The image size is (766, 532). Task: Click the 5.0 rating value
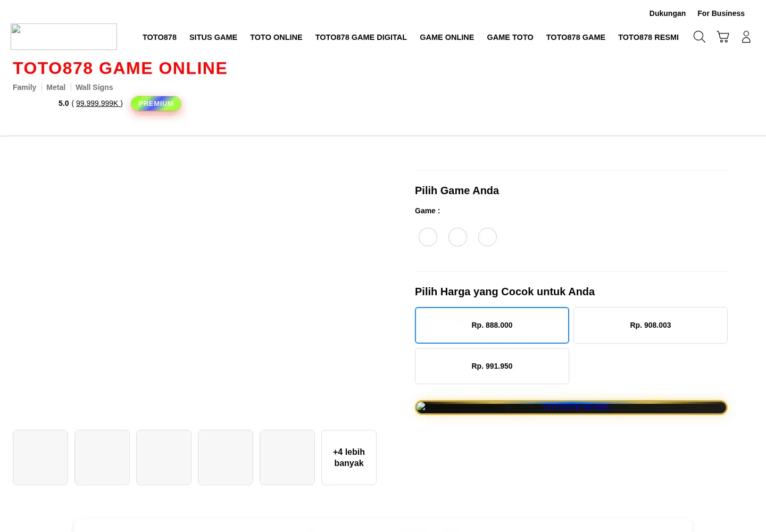(64, 103)
